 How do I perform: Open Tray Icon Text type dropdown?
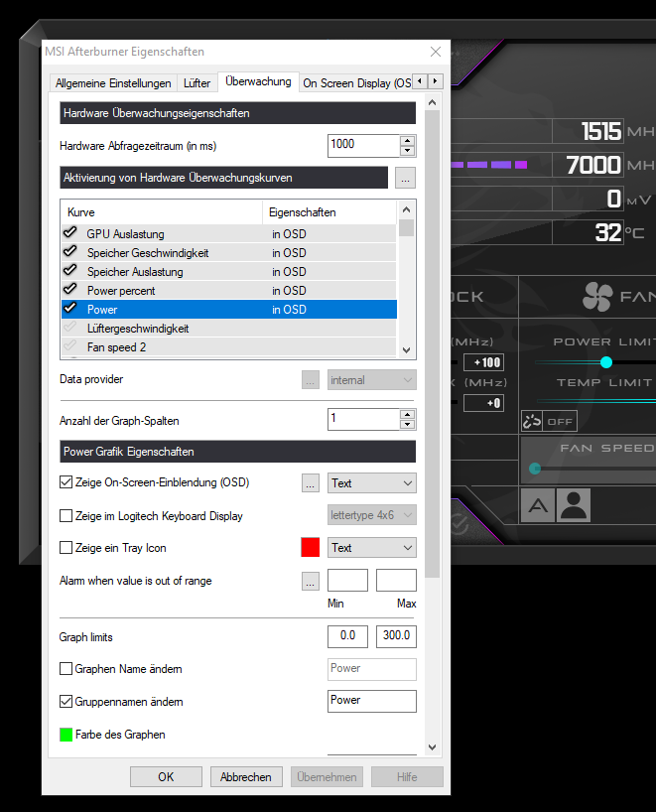pos(372,547)
